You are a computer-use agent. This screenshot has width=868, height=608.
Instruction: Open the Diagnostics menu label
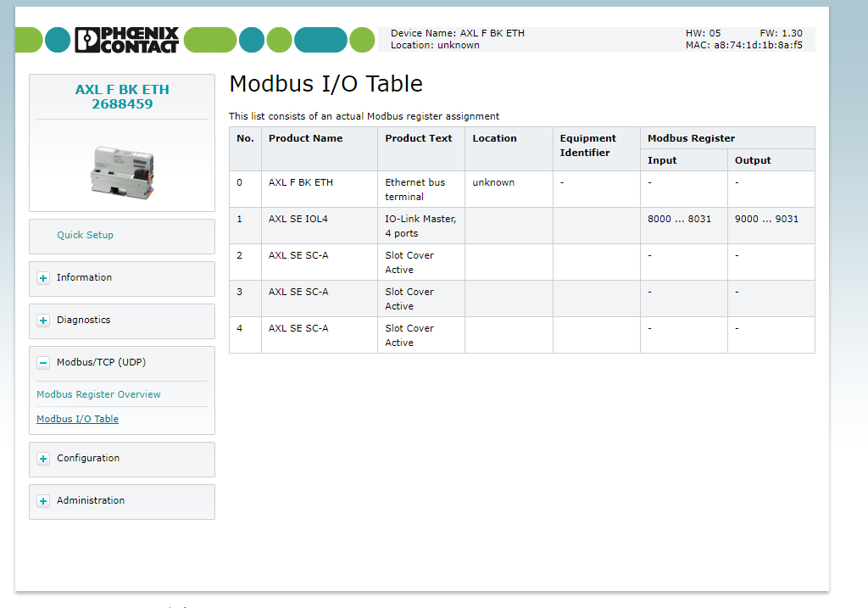click(x=84, y=320)
